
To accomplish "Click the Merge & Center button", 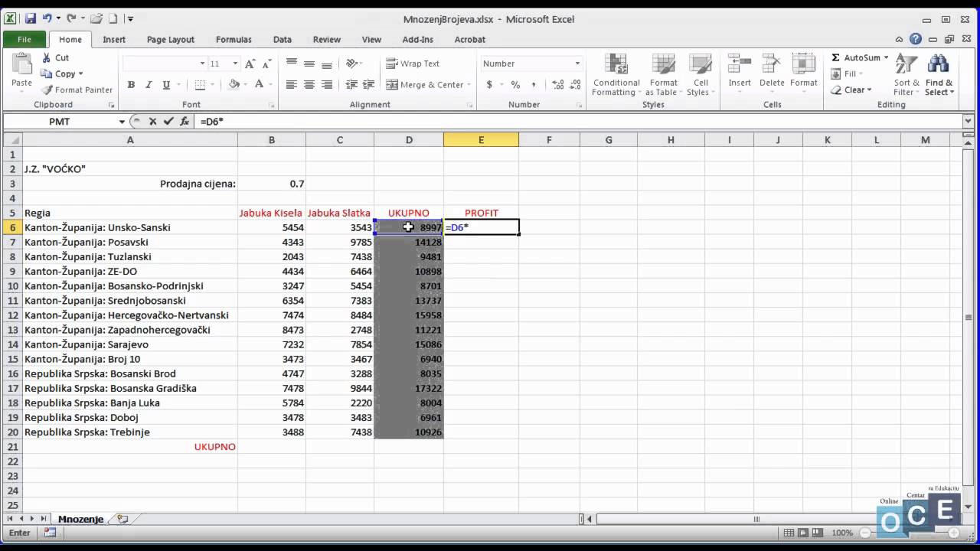I will (425, 85).
